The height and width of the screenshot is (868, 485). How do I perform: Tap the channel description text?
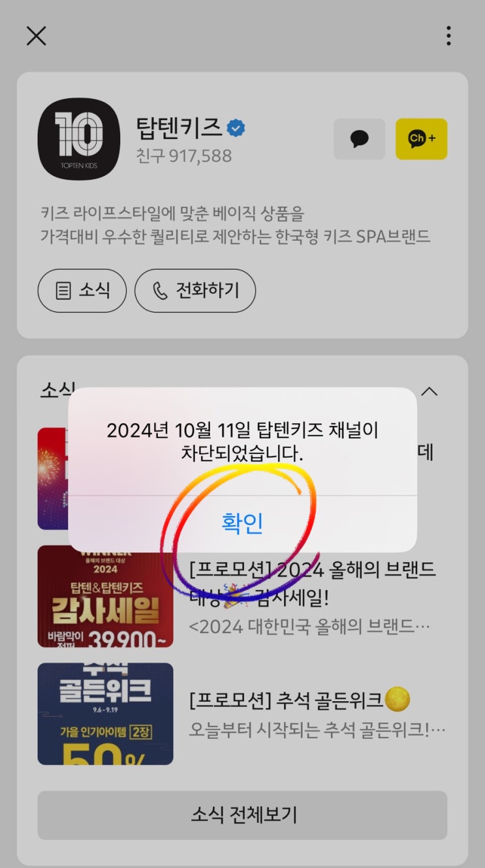234,225
